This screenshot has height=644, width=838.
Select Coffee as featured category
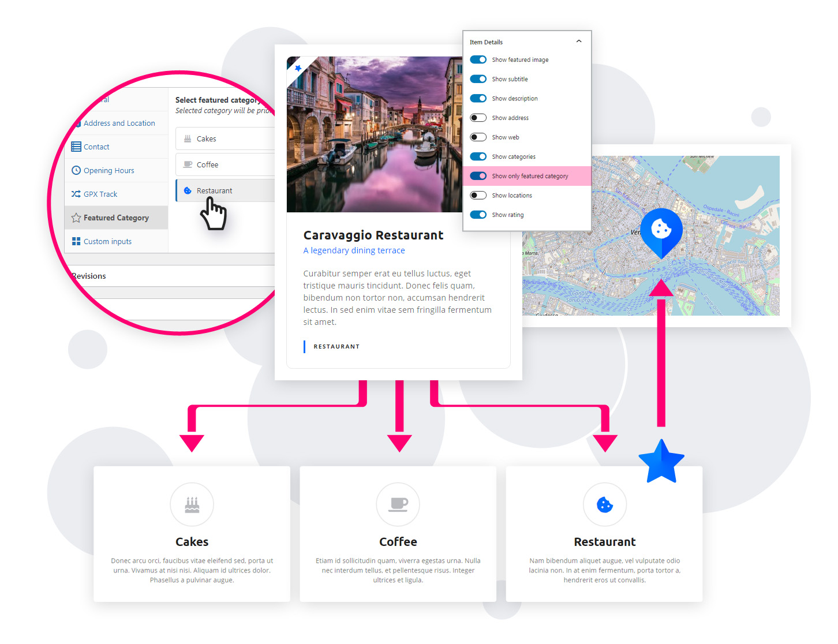coord(225,164)
